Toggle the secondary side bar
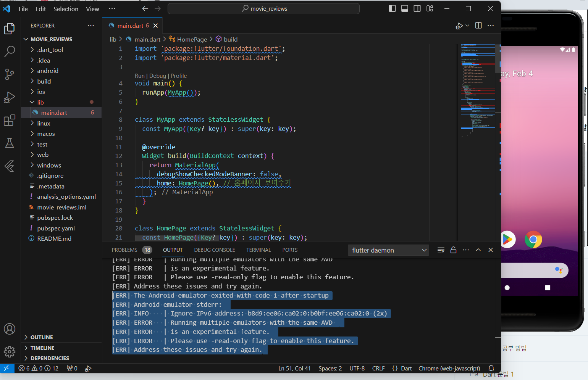The width and height of the screenshot is (588, 380). [417, 9]
